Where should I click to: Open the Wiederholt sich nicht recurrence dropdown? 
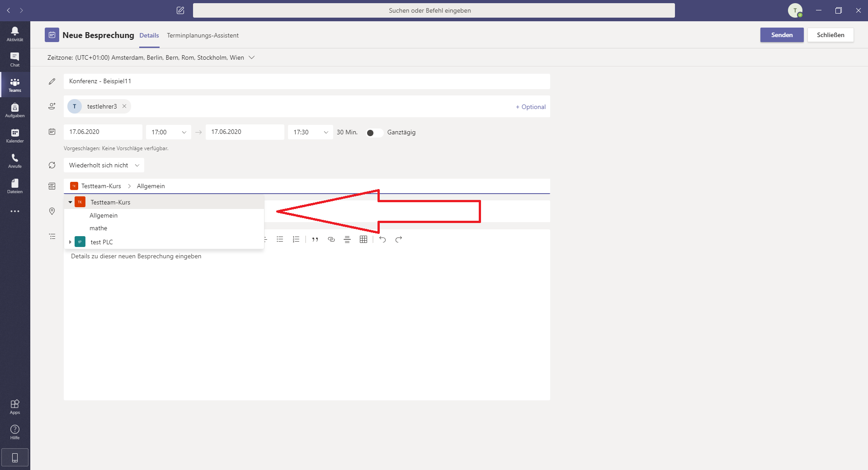pos(104,165)
